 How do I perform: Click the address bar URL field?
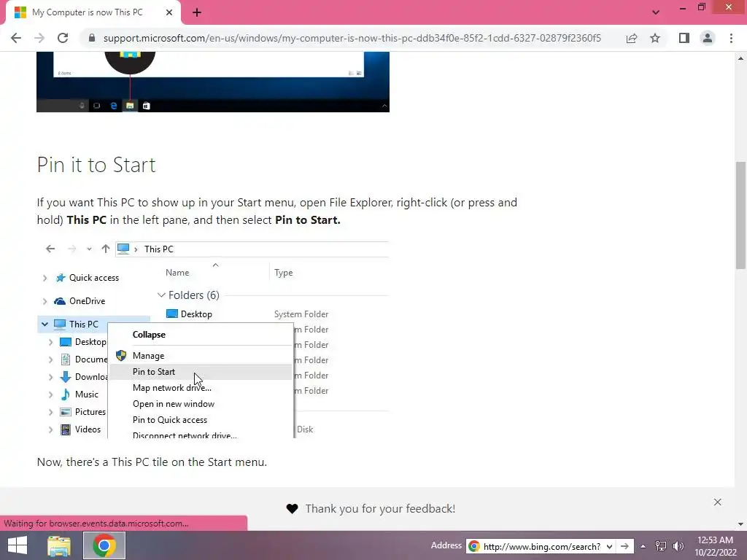click(352, 38)
